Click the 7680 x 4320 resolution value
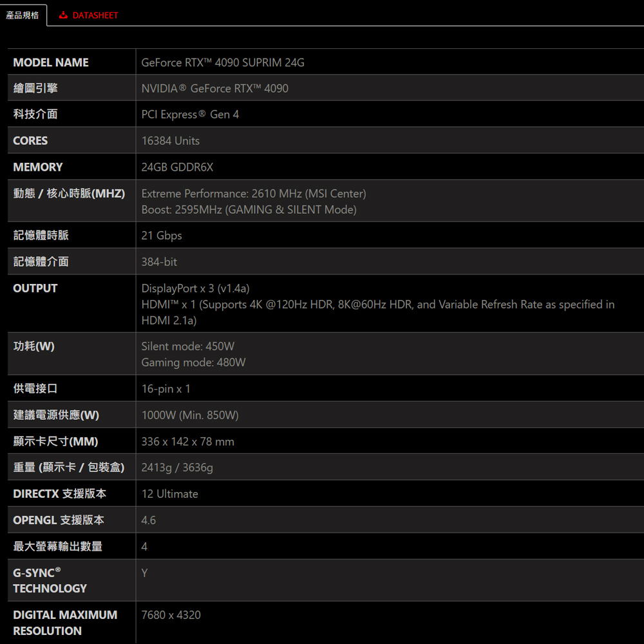Image resolution: width=644 pixels, height=644 pixels. click(171, 615)
